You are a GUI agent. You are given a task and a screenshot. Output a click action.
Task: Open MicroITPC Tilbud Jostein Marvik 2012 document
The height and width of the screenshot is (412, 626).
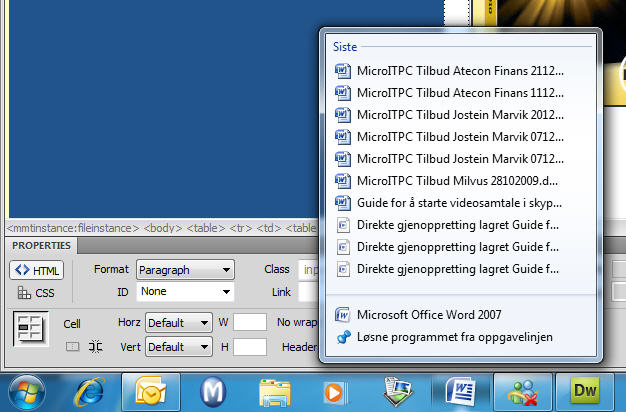[x=460, y=115]
